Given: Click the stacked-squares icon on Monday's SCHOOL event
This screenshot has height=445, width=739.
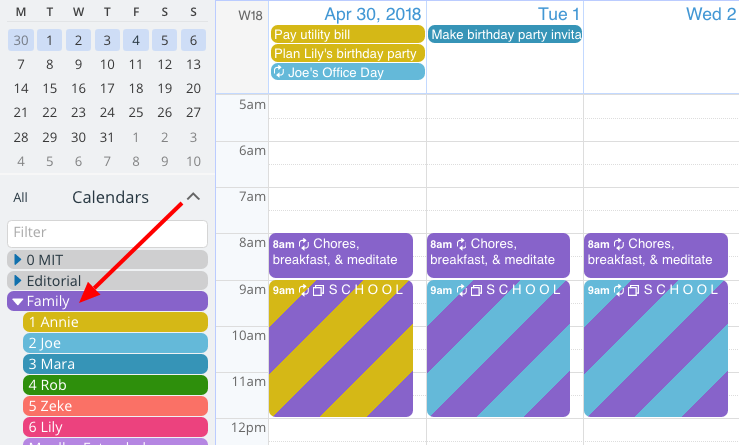Looking at the screenshot, I should (317, 290).
